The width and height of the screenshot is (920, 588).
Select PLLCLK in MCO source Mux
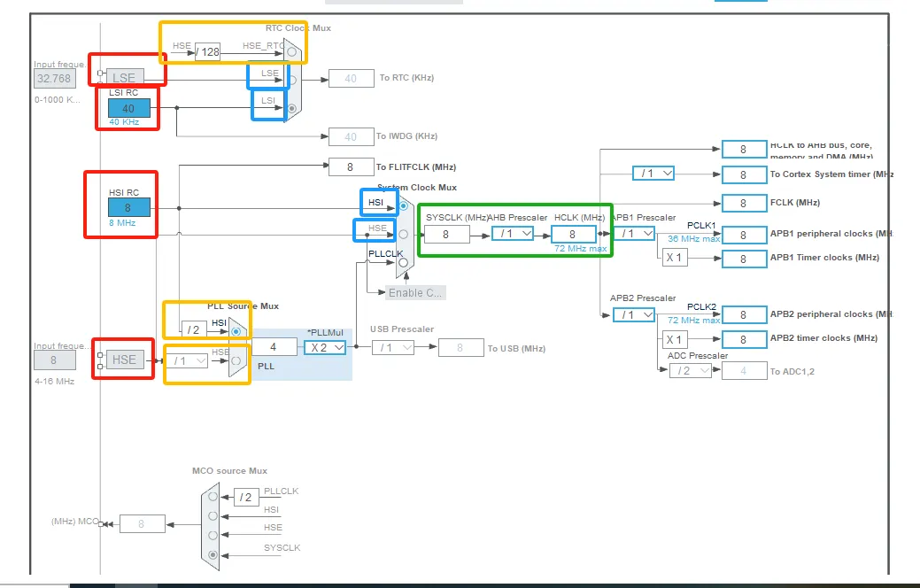tap(213, 496)
